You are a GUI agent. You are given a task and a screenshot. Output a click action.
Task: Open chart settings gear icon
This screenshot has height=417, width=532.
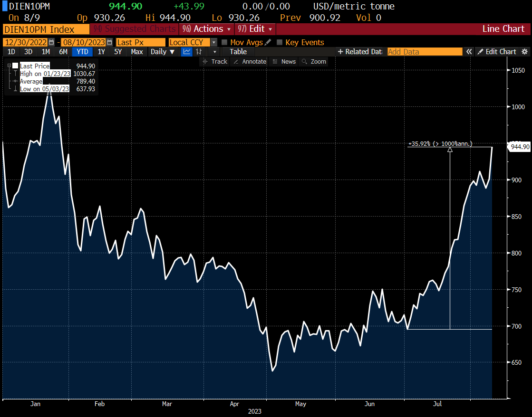pyautogui.click(x=524, y=52)
